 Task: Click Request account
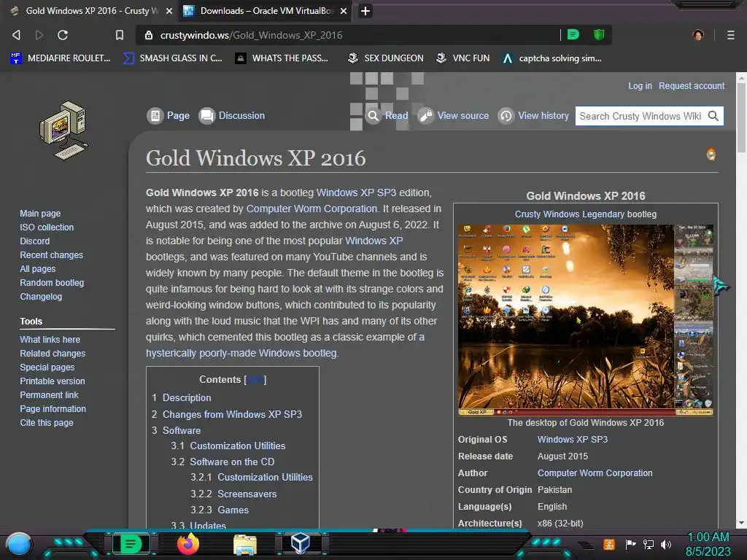(x=692, y=86)
